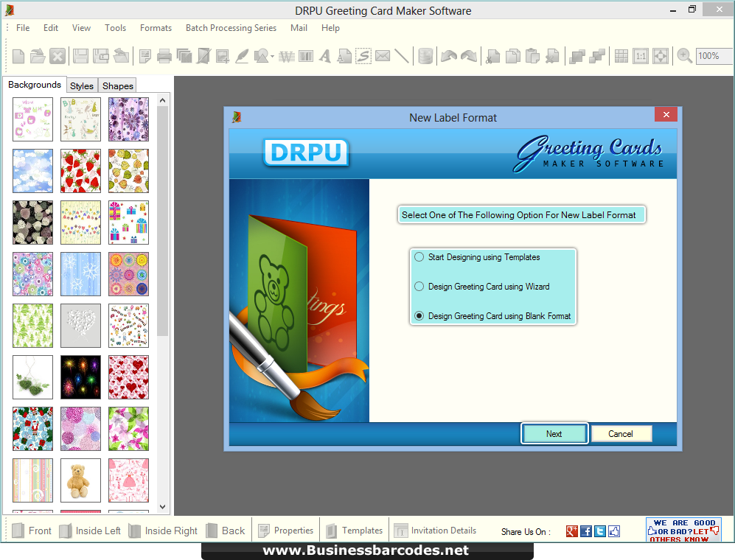The width and height of the screenshot is (735, 560).
Task: Click the New document toolbar icon
Action: 18,56
